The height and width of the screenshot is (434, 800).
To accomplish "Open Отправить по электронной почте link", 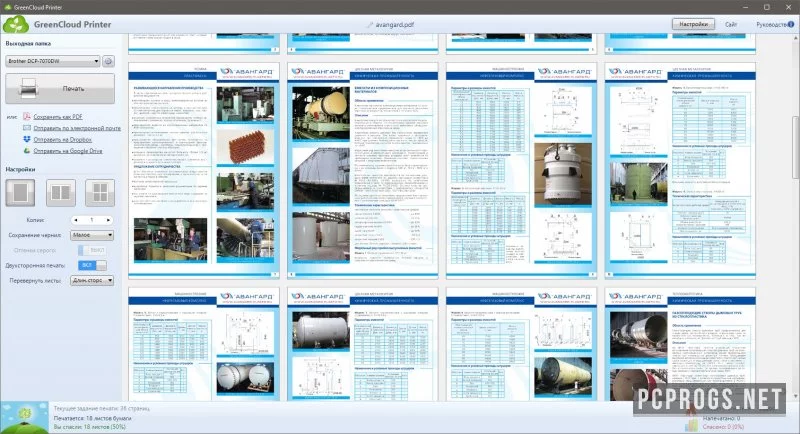I will pos(77,128).
